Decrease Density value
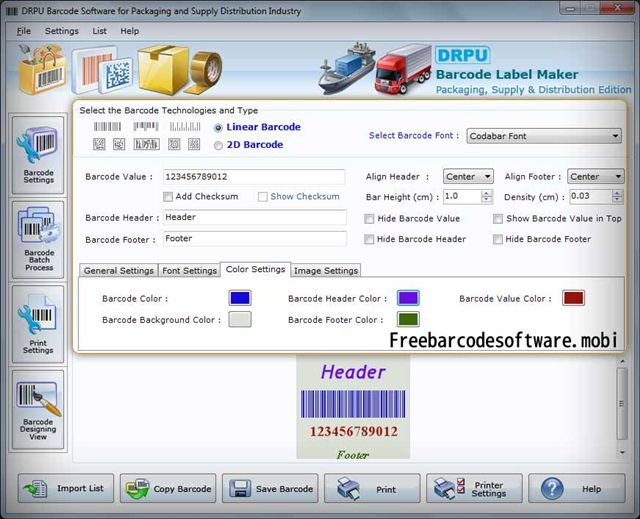This screenshot has height=519, width=640. pyautogui.click(x=617, y=200)
